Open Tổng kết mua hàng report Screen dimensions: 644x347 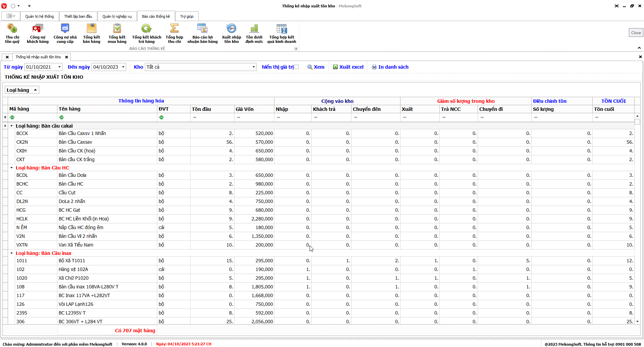coord(117,33)
